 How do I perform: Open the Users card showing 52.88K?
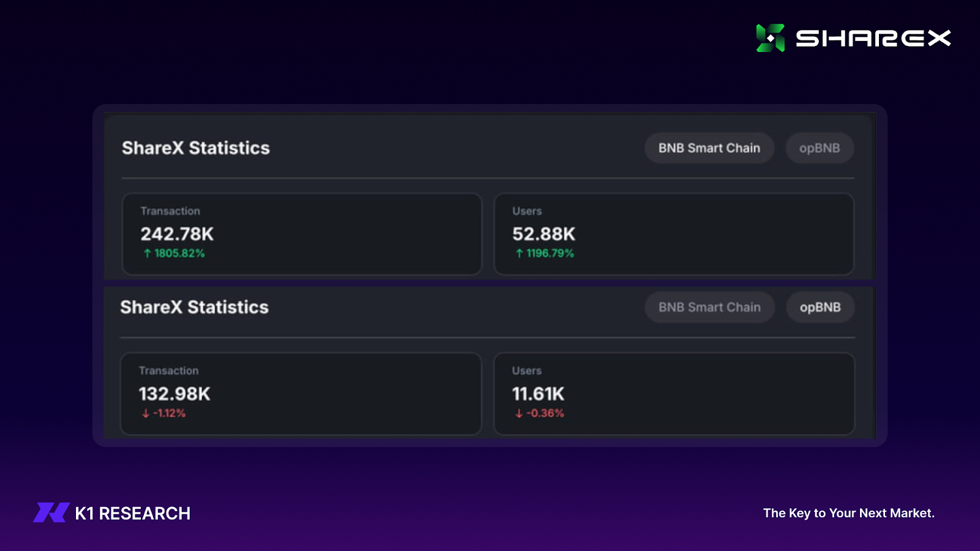pos(674,234)
